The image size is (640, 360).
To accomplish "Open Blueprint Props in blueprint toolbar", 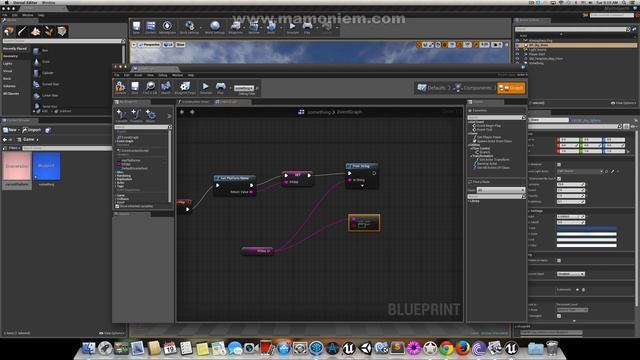I will [x=185, y=87].
